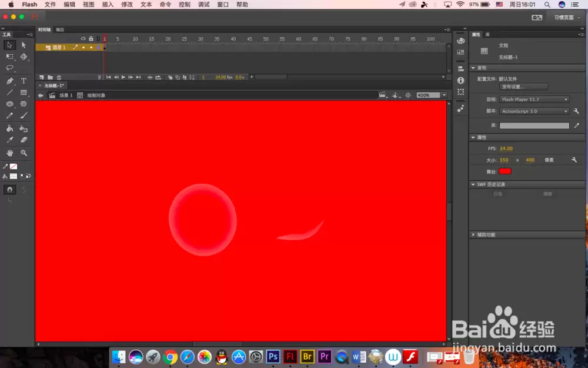Open the 400% zoom dropdown

pos(444,95)
